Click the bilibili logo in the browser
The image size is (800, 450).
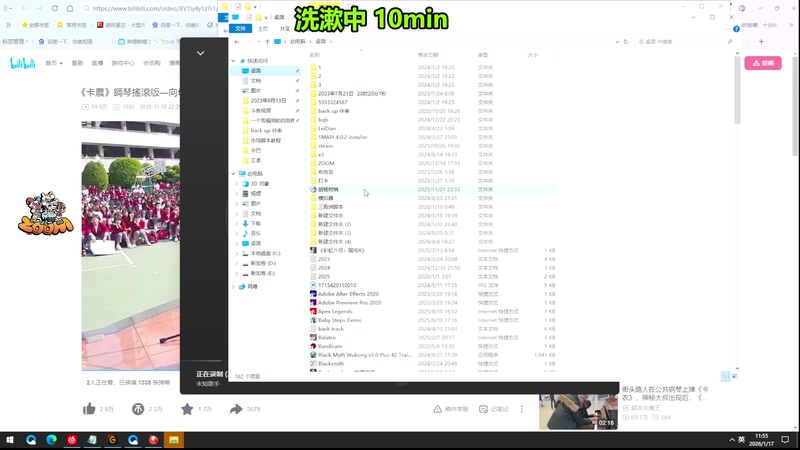23,63
